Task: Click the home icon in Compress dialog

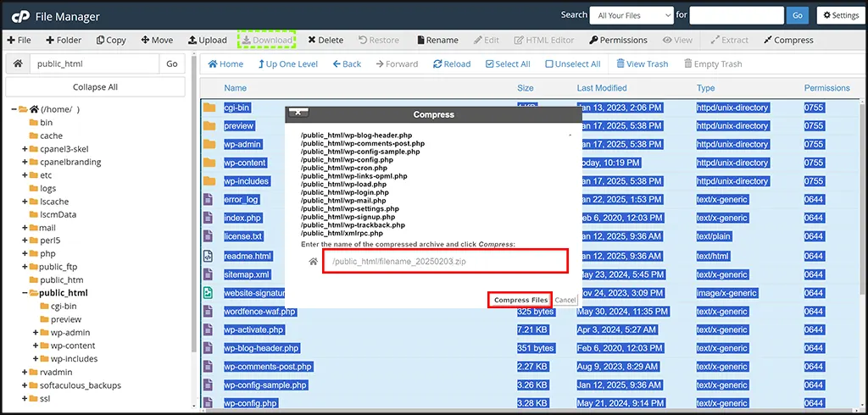Action: 314,261
